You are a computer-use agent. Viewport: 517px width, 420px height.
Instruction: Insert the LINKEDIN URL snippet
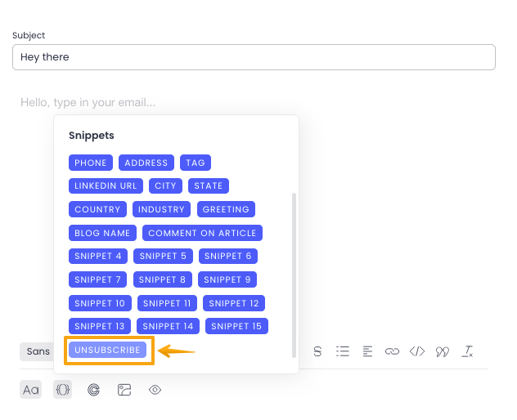click(106, 185)
